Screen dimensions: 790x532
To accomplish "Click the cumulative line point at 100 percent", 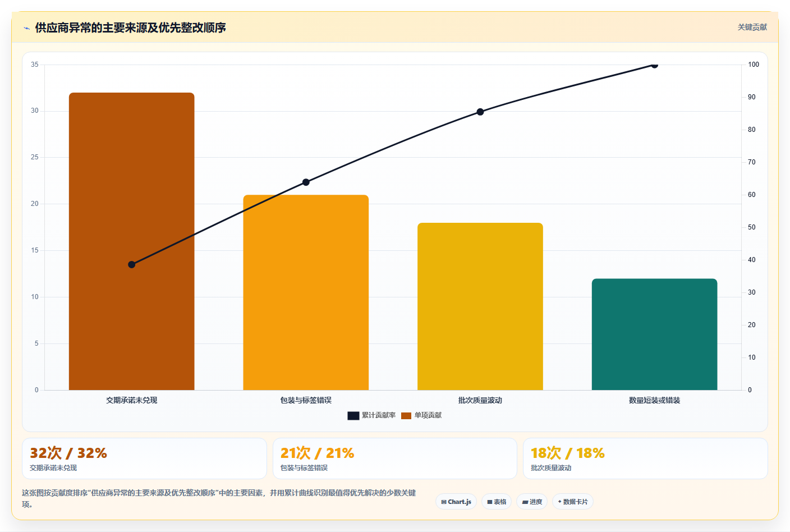I will (x=654, y=65).
